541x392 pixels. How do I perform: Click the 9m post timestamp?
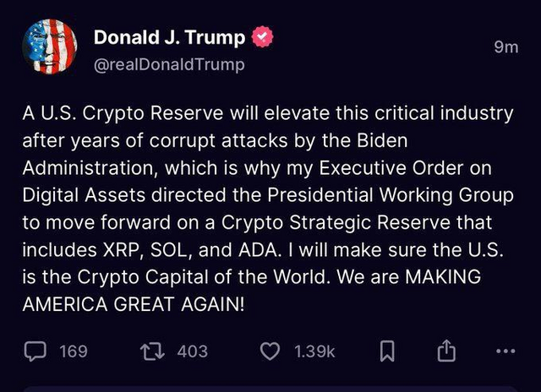(x=505, y=47)
